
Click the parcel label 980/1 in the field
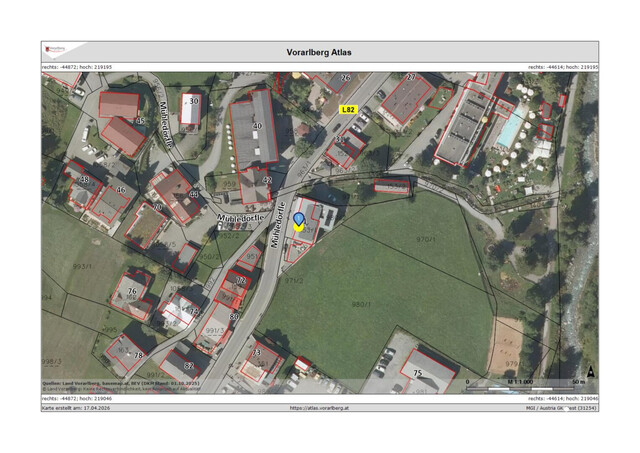(360, 304)
